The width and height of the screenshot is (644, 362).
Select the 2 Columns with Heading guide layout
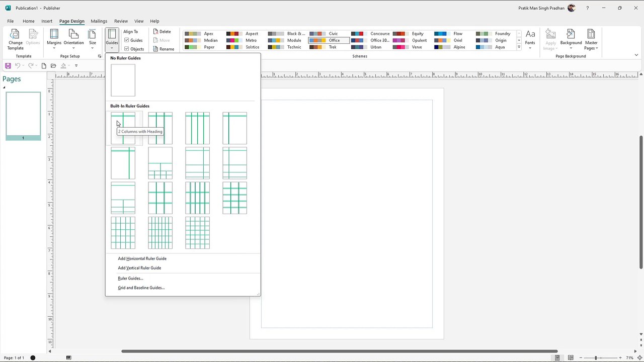[123, 128]
